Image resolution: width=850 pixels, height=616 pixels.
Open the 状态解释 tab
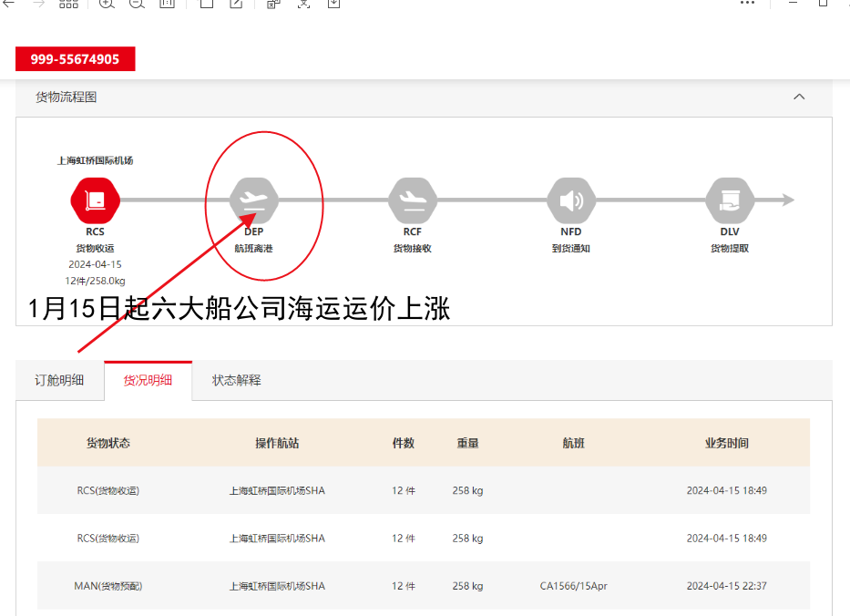point(237,380)
